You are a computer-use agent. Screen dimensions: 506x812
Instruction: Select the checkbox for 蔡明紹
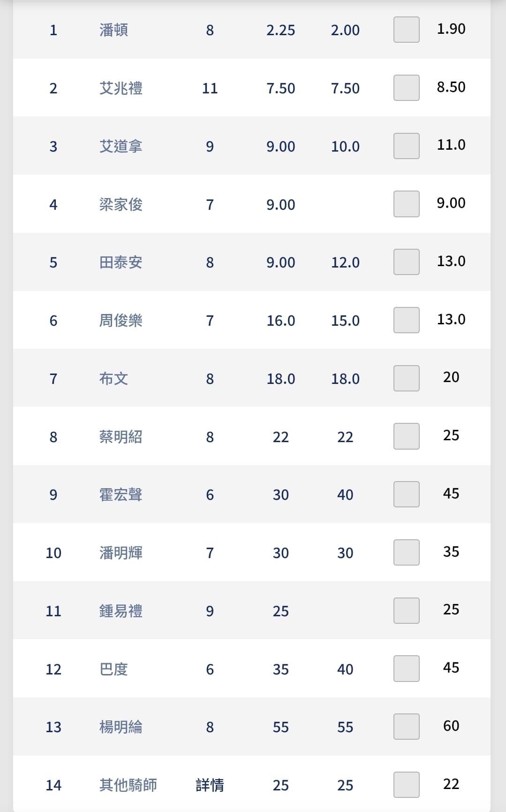coord(406,436)
